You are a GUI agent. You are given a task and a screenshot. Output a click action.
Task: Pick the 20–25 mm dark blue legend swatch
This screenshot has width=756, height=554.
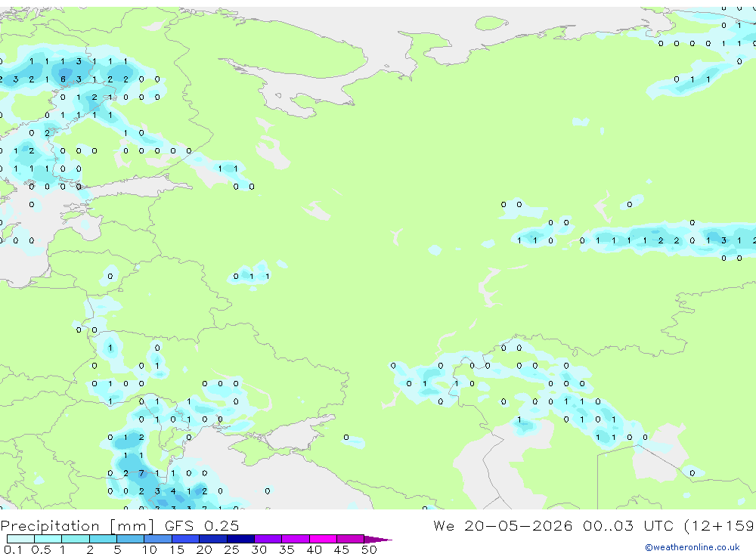coord(212,539)
